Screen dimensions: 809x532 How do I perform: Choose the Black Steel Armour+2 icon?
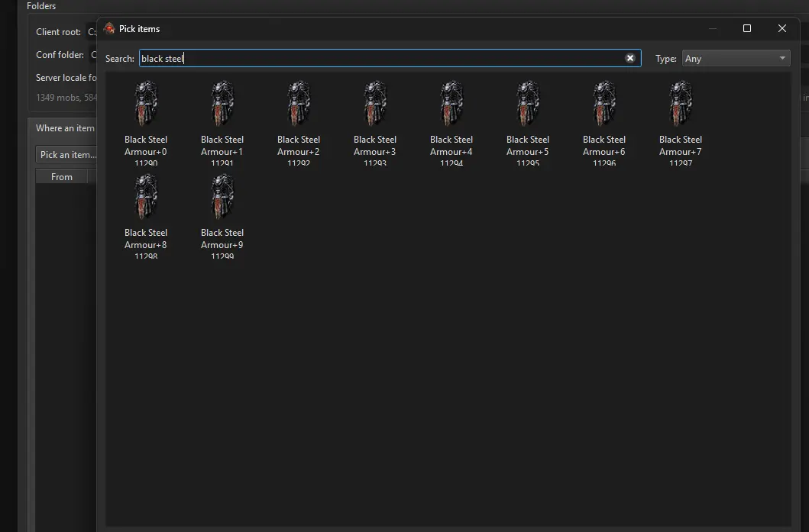(x=299, y=103)
